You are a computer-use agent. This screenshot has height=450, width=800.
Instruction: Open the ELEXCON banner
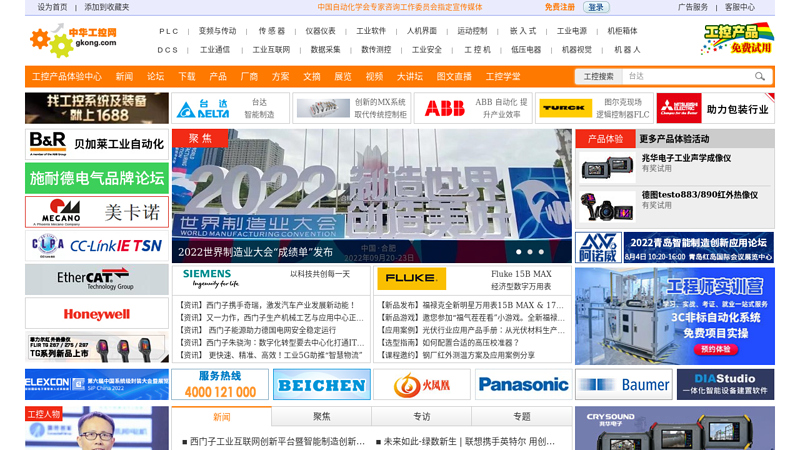coord(97,385)
